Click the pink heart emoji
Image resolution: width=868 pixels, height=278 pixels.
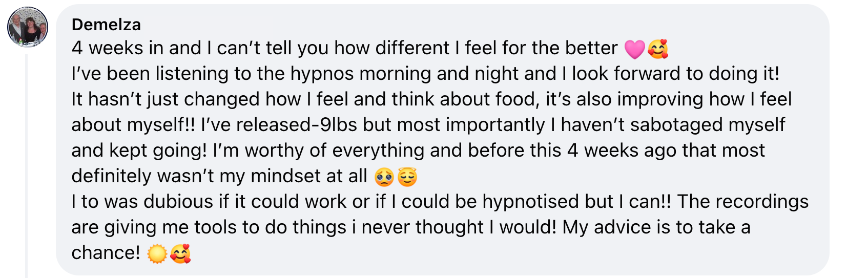634,49
